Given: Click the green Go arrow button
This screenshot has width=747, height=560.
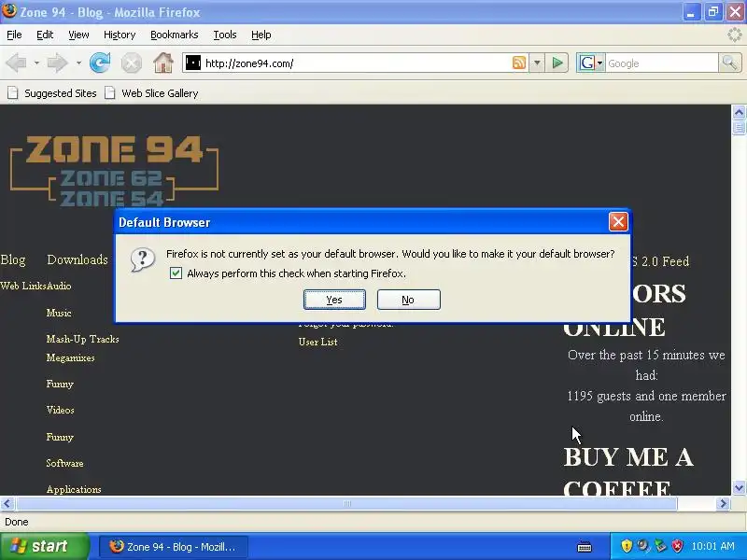Looking at the screenshot, I should tap(557, 63).
